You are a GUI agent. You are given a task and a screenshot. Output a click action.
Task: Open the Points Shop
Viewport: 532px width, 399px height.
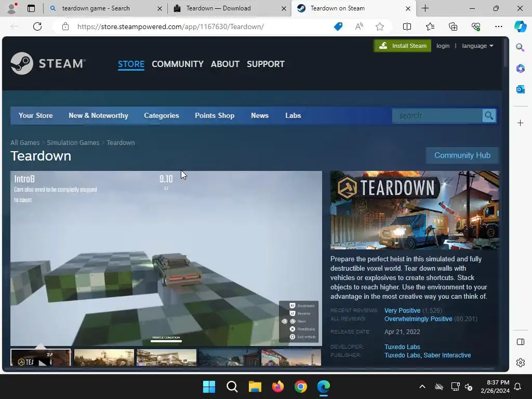coord(215,115)
